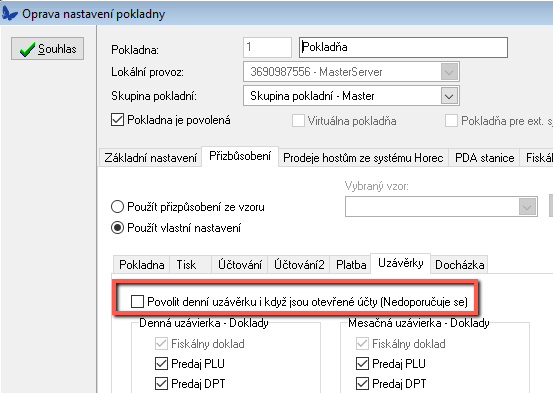Screen dimensions: 553x393
Task: Switch to the Docházka tab
Action: point(460,265)
